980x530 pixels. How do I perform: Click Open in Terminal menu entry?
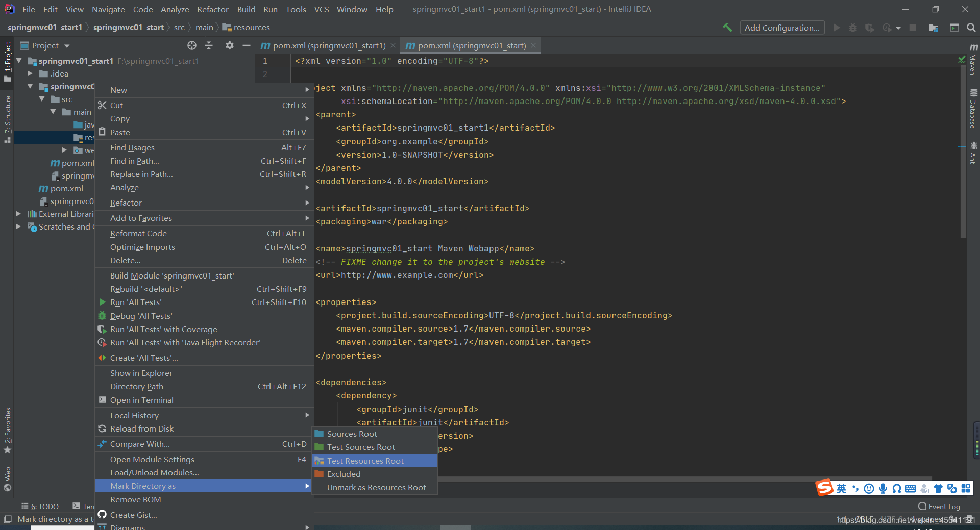tap(205, 400)
